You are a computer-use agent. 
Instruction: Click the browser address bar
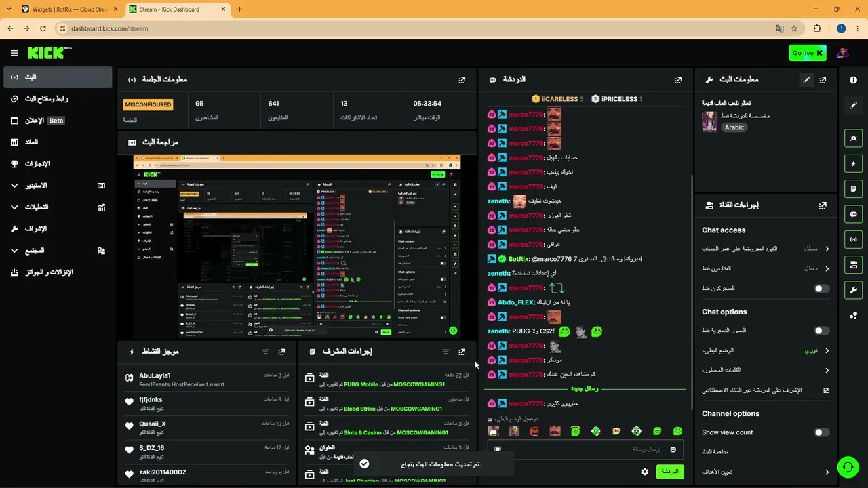pyautogui.click(x=420, y=28)
